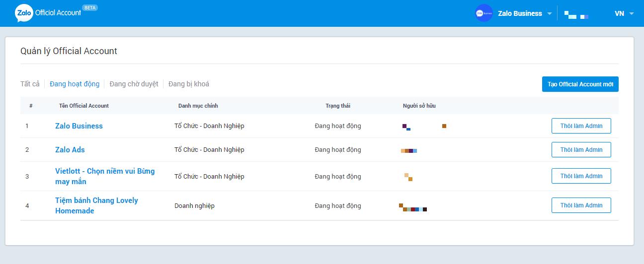Click the BETA badge
This screenshot has width=644, height=264.
coord(90,8)
